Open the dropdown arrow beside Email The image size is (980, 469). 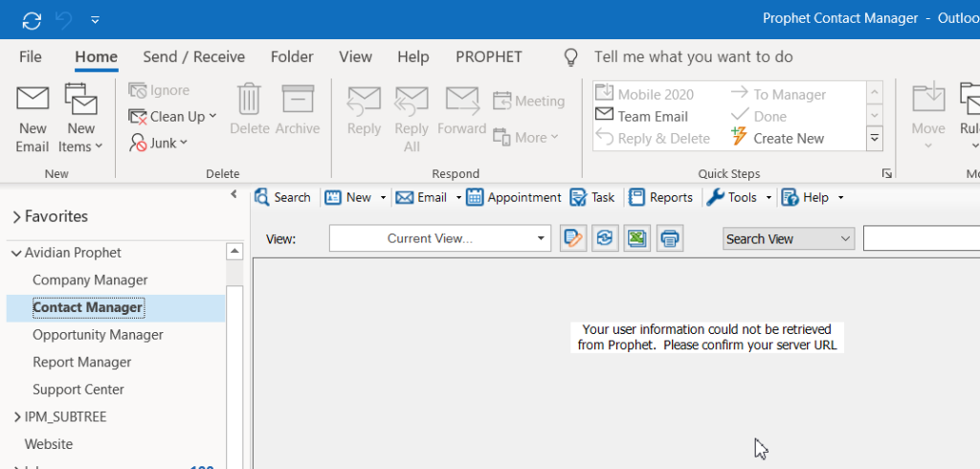point(458,197)
